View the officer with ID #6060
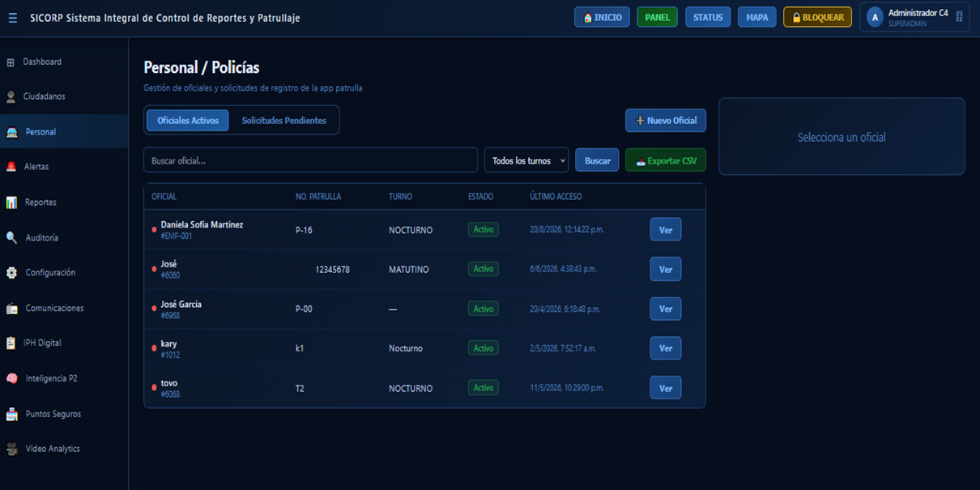The height and width of the screenshot is (490, 980). (666, 270)
